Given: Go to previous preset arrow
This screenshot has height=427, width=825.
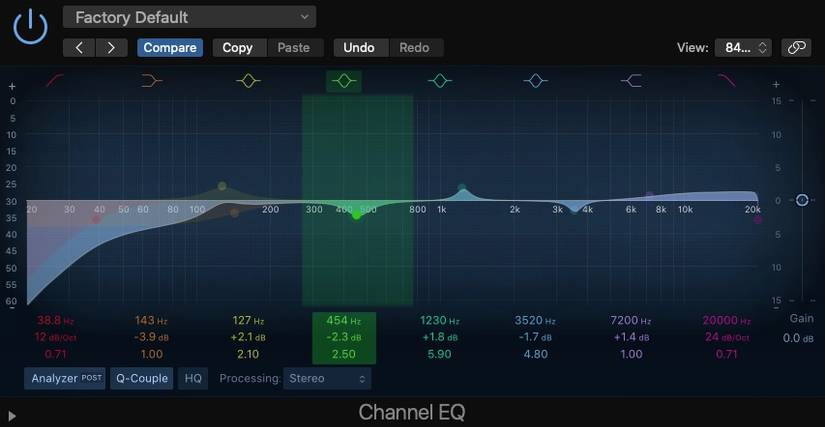Looking at the screenshot, I should tap(79, 48).
